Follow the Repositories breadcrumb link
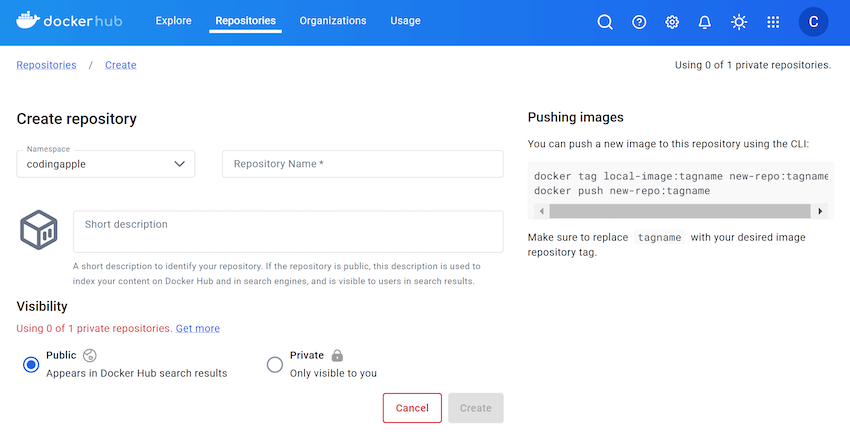Screen dimensions: 850x435 click(47, 65)
